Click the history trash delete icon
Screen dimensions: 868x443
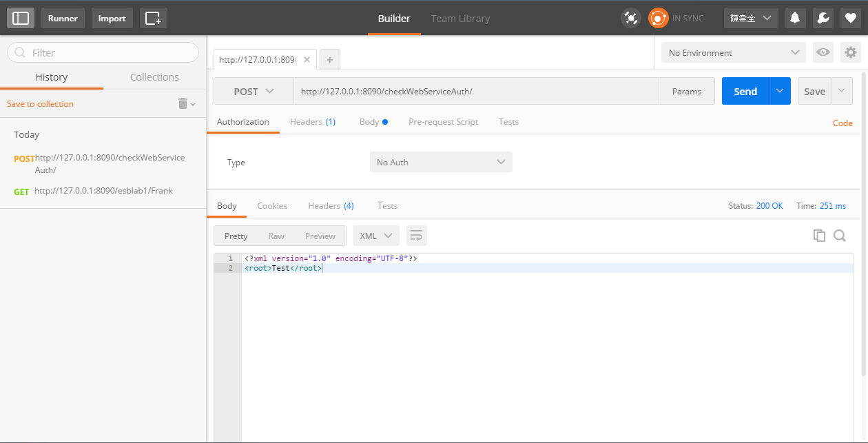point(183,103)
